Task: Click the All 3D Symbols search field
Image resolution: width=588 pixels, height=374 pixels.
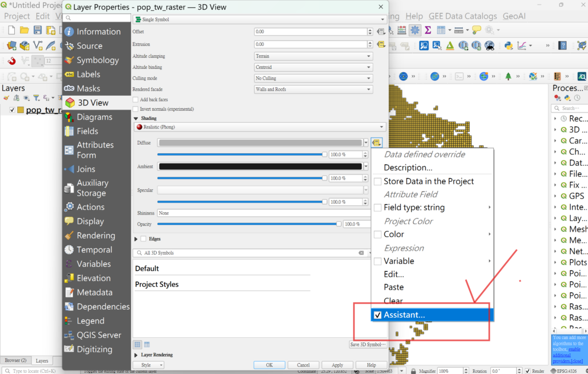Action: coord(250,253)
